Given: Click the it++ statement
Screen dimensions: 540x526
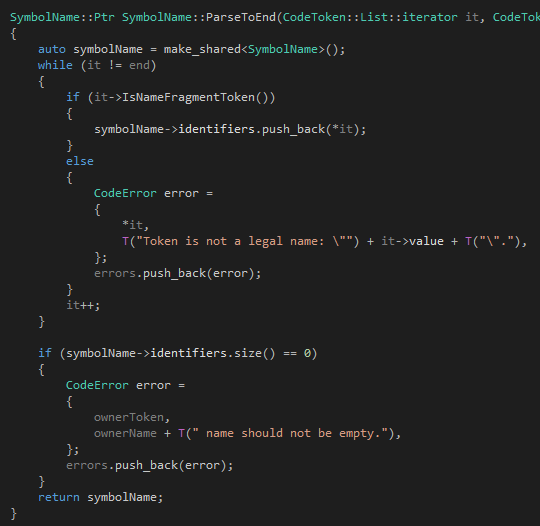Looking at the screenshot, I should [83, 305].
